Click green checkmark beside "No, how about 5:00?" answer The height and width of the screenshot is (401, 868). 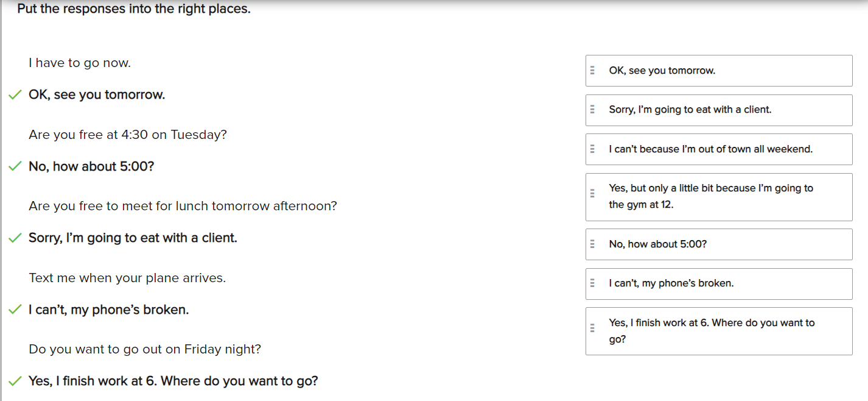click(x=15, y=166)
